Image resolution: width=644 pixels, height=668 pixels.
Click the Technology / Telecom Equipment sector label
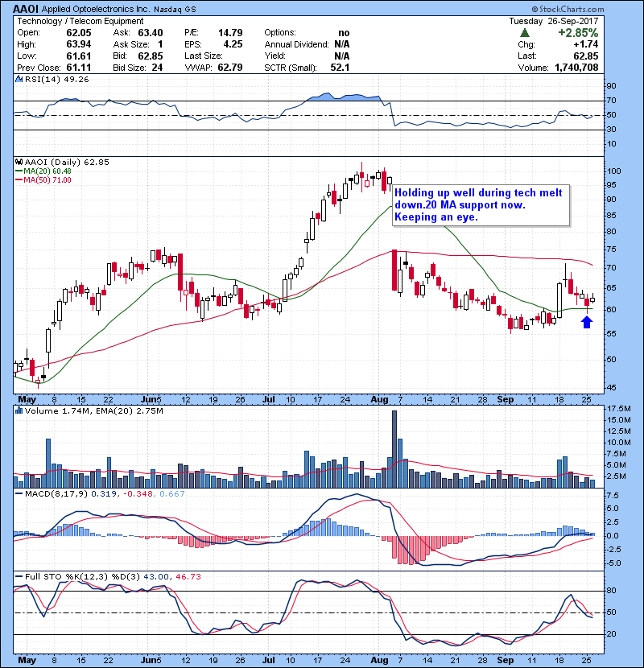tap(80, 21)
